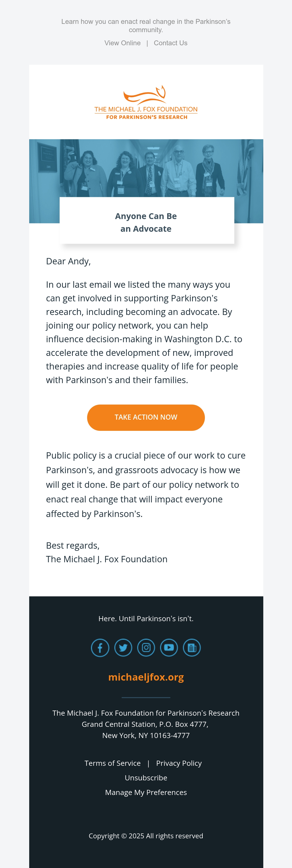Click the advocates hallway banner photo

click(146, 168)
